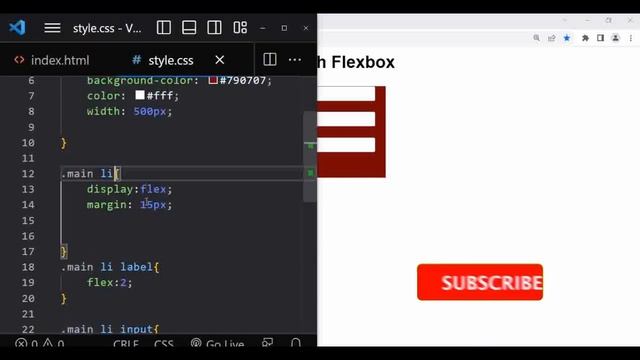Screen dimensions: 640x360
Task: Open the browser three-dot menu
Action: pyautogui.click(x=631, y=38)
